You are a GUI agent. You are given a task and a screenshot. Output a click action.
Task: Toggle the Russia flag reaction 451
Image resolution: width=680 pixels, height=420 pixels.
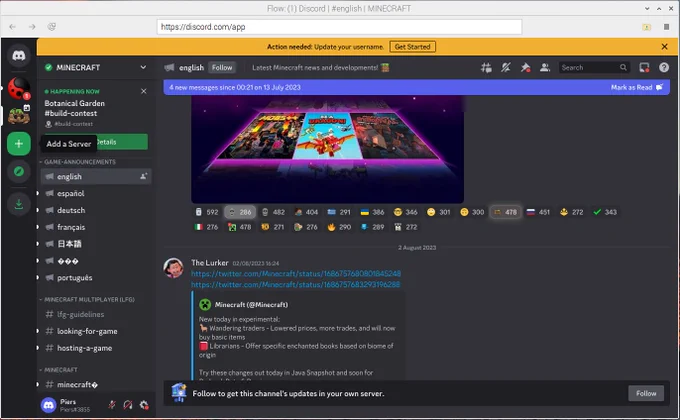(538, 212)
